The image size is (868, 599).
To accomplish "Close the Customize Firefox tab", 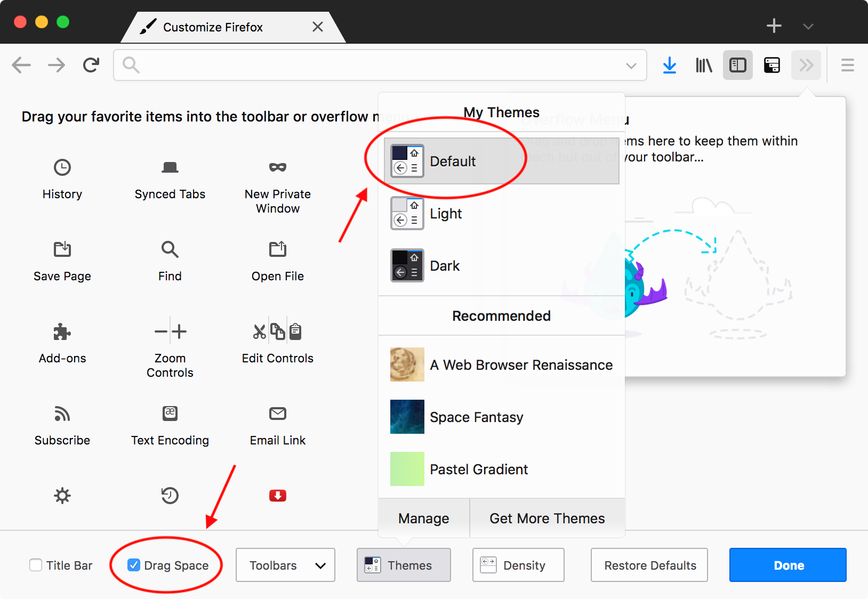I will coord(318,27).
